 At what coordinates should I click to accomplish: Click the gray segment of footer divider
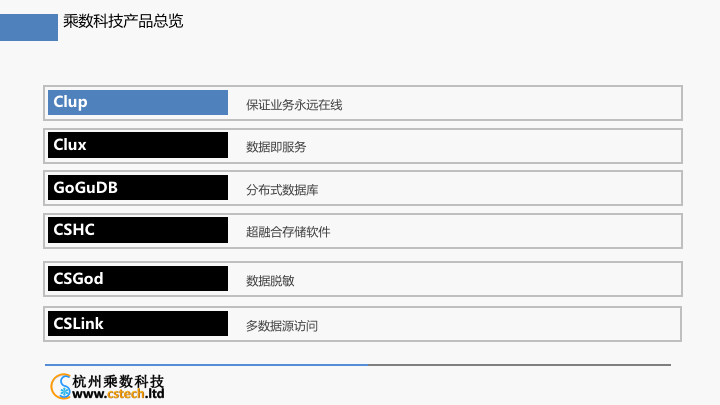(520, 365)
